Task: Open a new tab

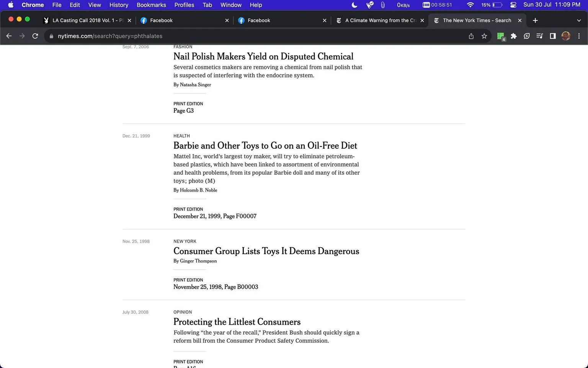Action: pyautogui.click(x=535, y=20)
